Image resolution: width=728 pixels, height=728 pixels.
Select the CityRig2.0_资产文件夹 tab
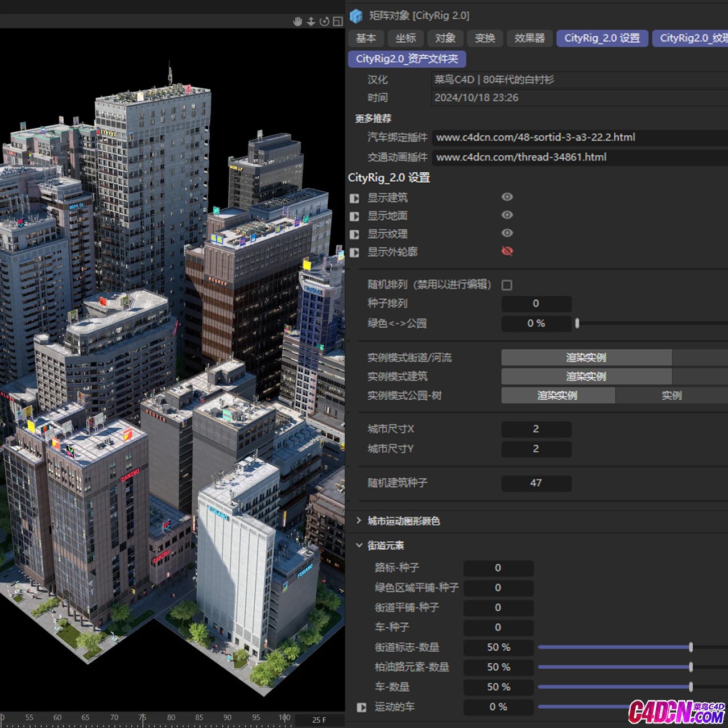tap(407, 59)
